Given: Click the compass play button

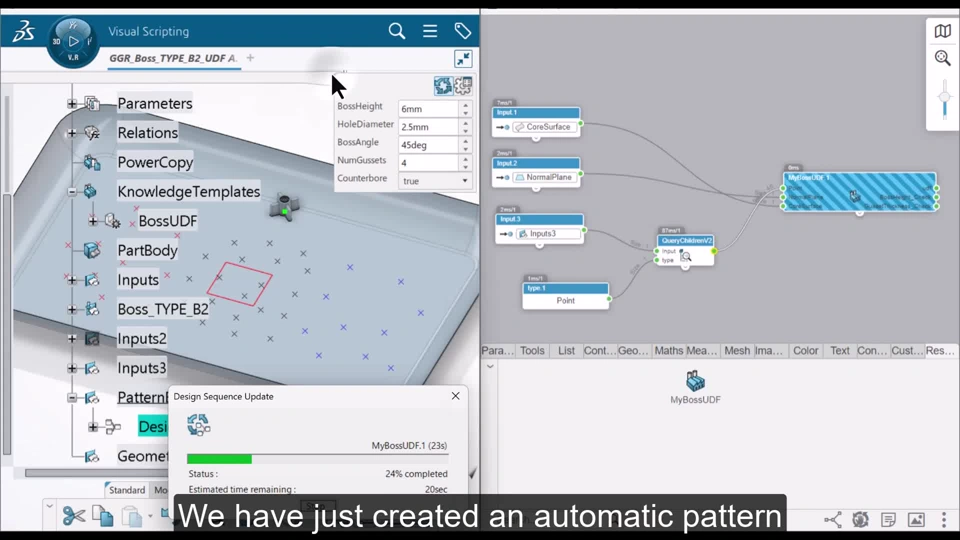Looking at the screenshot, I should (x=73, y=41).
